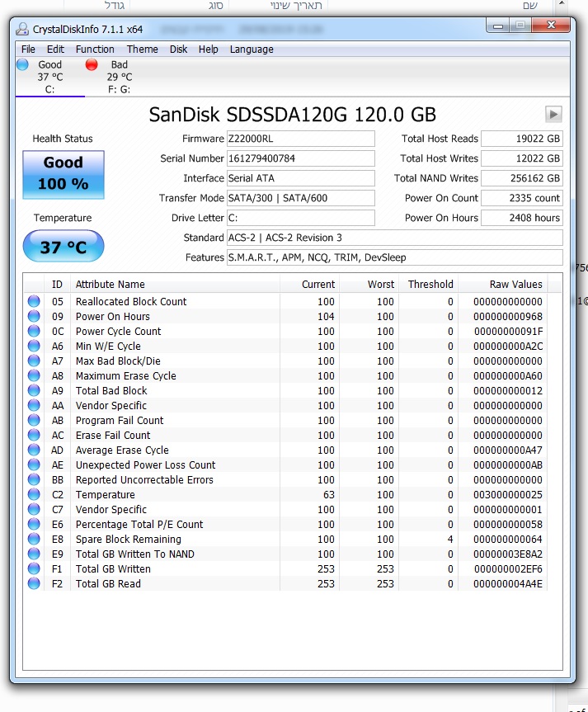The image size is (588, 712).
Task: Open the Function menu
Action: 95,49
